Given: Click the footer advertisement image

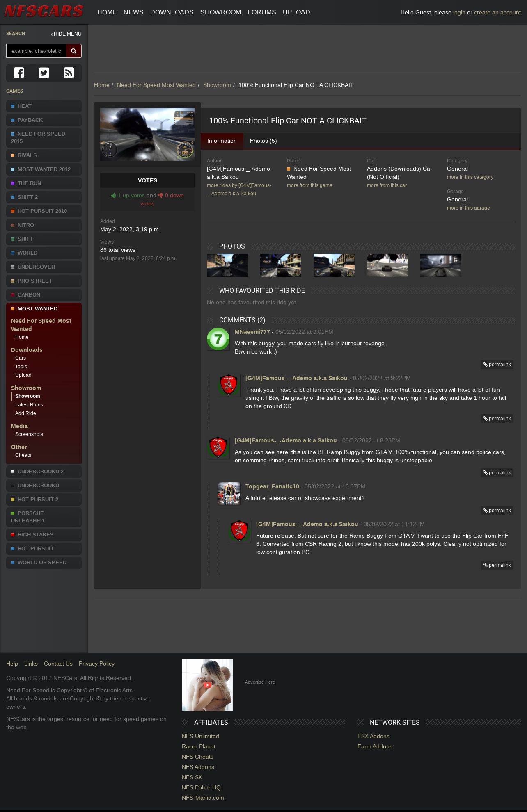Looking at the screenshot, I should click(207, 685).
